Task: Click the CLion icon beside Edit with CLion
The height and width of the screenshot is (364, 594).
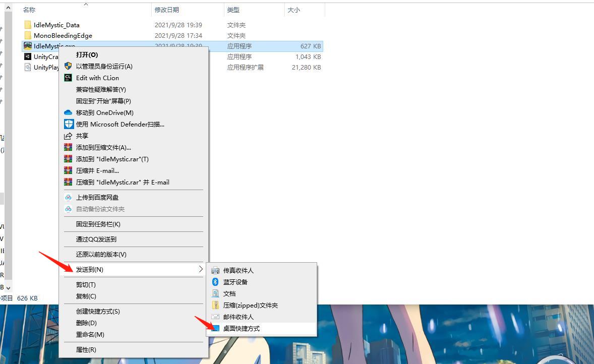Action: coord(68,78)
